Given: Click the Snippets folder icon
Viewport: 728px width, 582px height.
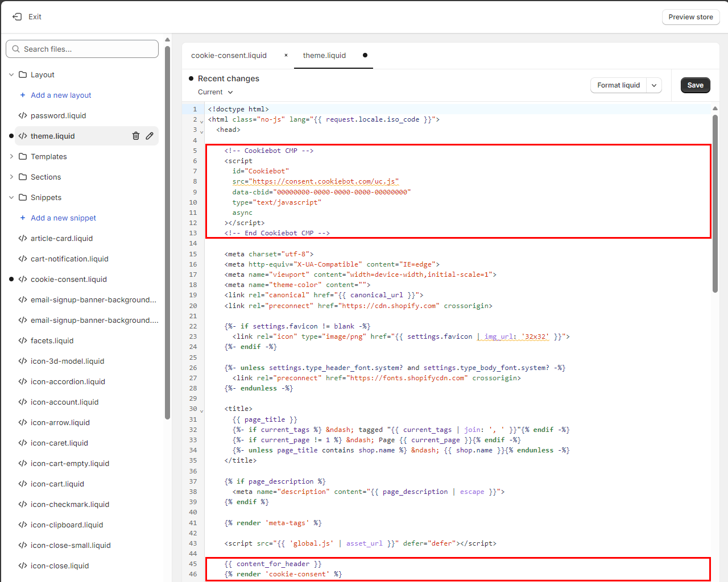Looking at the screenshot, I should (23, 197).
